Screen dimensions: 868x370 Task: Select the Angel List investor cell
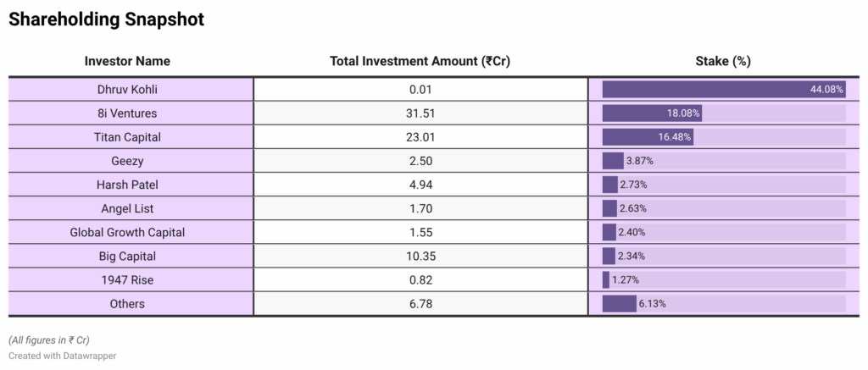(x=128, y=207)
